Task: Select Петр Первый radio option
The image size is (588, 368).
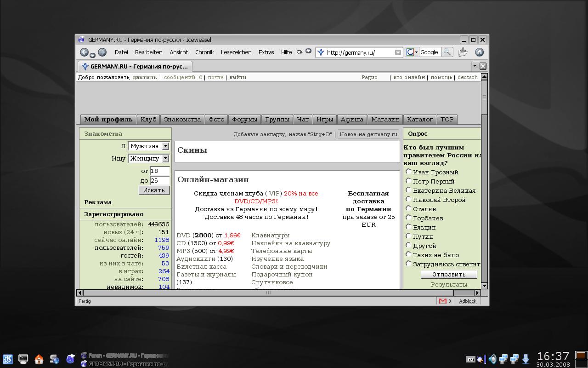Action: pyautogui.click(x=408, y=181)
